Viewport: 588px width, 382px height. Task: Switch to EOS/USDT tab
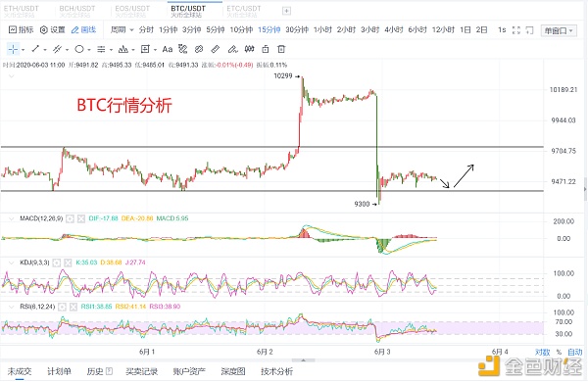tap(132, 11)
